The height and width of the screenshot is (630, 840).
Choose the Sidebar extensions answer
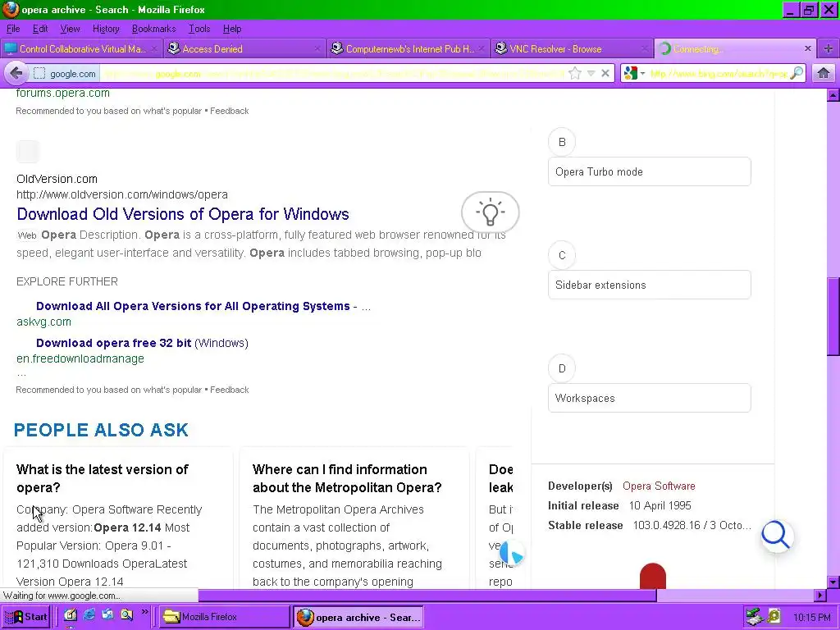650,285
